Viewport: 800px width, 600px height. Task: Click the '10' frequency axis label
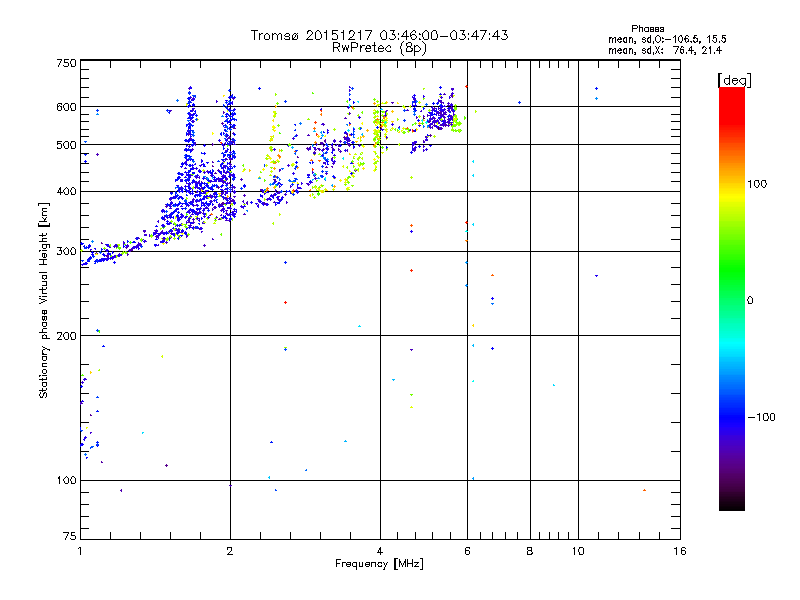578,551
